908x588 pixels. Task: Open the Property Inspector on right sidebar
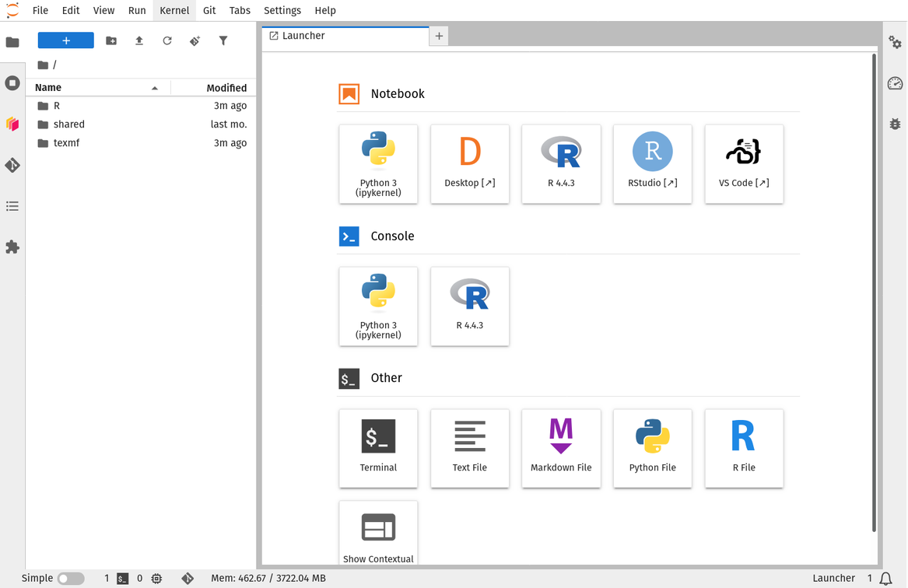point(895,43)
